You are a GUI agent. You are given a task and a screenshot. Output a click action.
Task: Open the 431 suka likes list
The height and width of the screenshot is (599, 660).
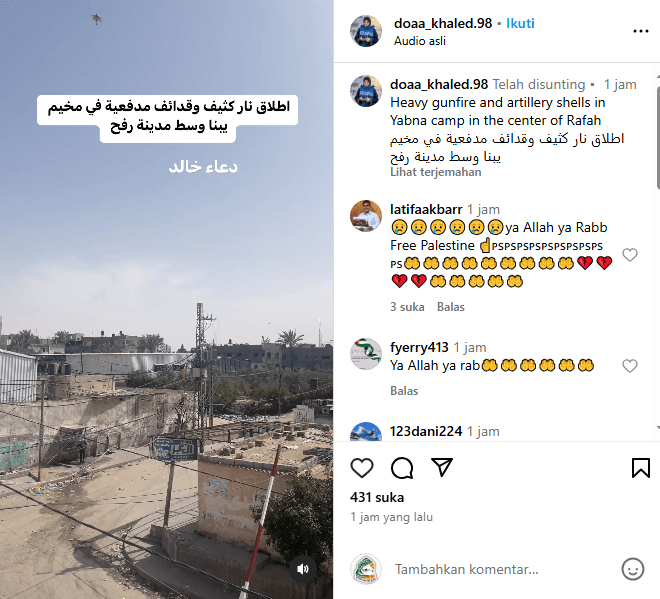click(x=377, y=498)
